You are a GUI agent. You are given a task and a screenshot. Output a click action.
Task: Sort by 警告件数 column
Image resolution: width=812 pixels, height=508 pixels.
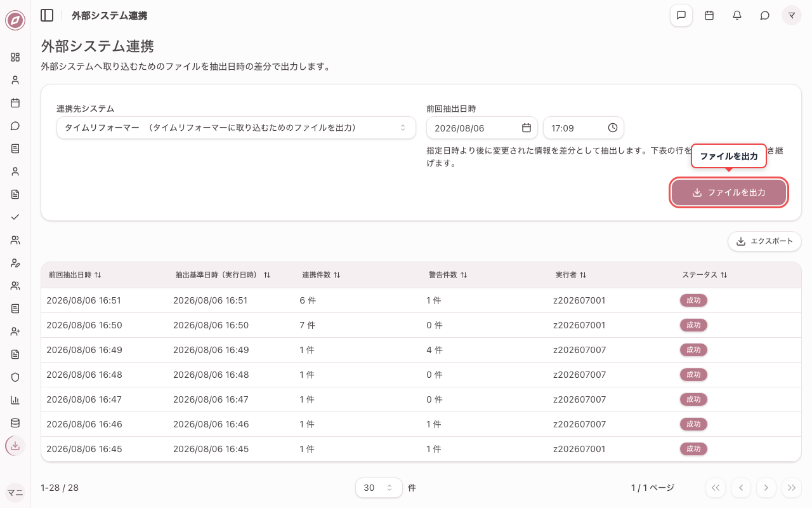pyautogui.click(x=448, y=275)
